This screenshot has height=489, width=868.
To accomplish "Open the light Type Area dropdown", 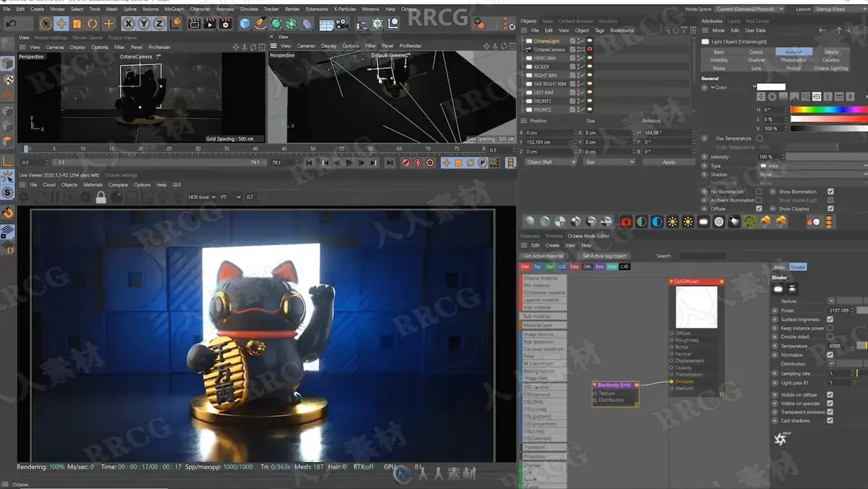I will pyautogui.click(x=812, y=166).
